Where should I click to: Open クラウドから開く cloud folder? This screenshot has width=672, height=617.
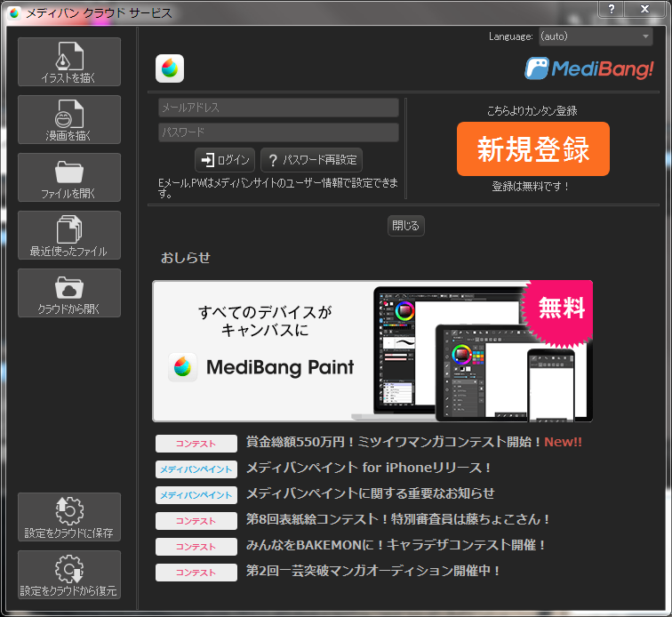coord(69,293)
